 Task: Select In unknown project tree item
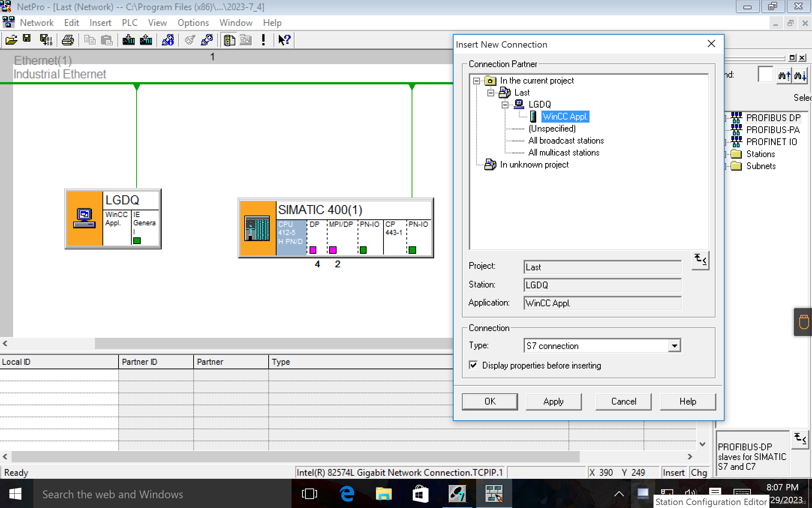[534, 165]
